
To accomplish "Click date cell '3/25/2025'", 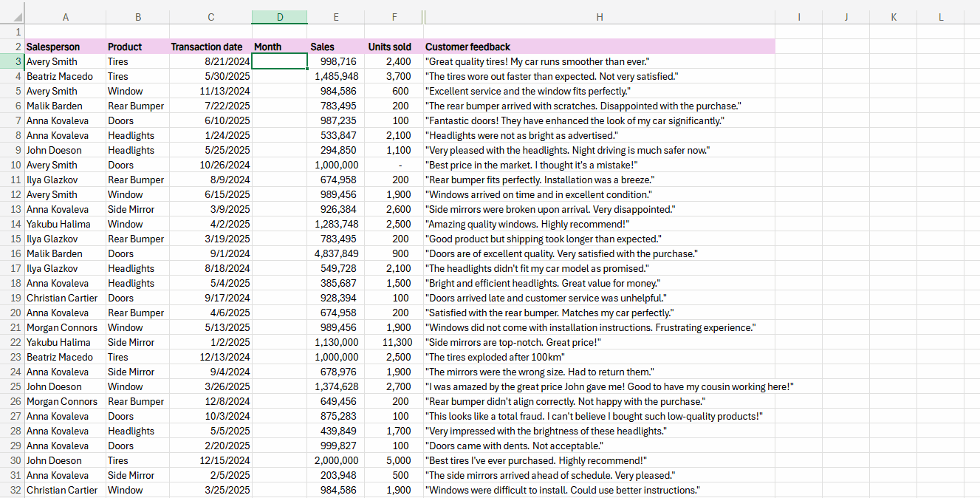I will click(x=210, y=490).
